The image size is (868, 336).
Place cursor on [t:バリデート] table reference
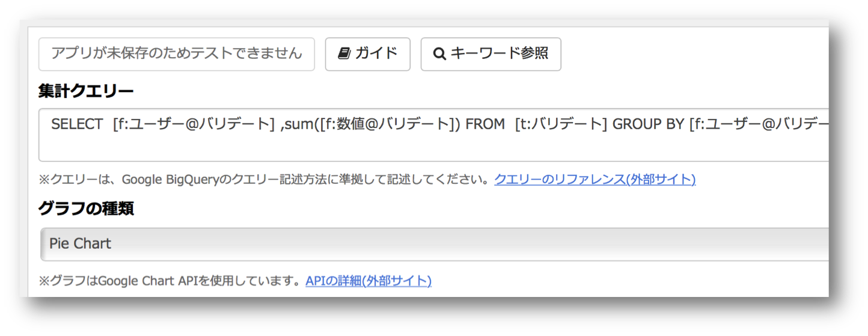561,124
